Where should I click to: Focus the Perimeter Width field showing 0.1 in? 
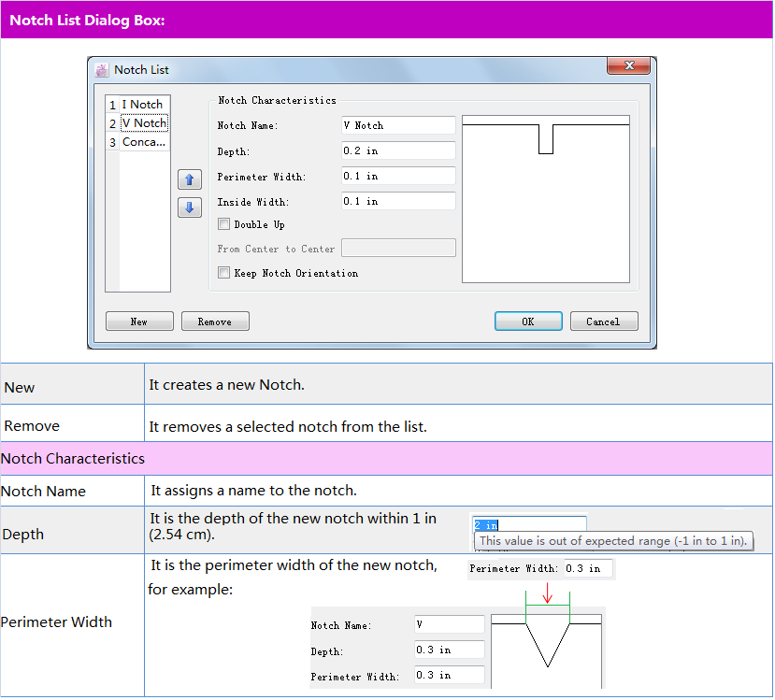pos(398,176)
